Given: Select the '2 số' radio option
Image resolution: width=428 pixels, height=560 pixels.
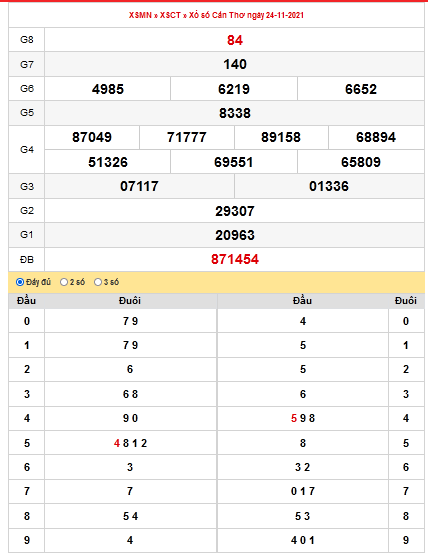Looking at the screenshot, I should (x=64, y=282).
